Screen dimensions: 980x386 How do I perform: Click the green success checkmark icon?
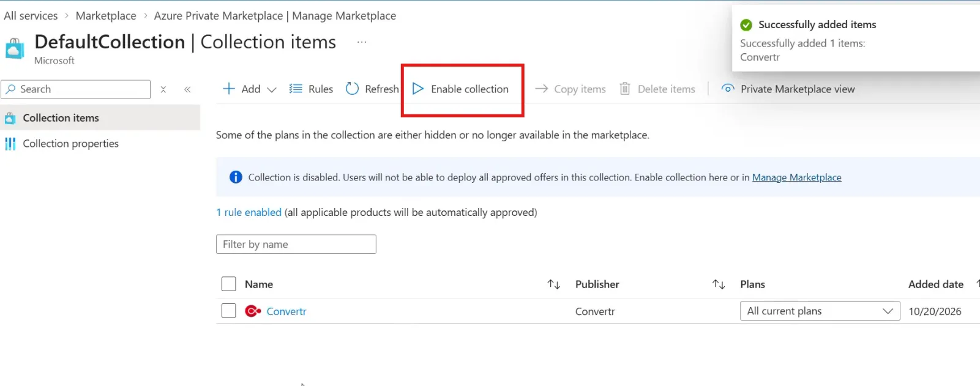(746, 25)
